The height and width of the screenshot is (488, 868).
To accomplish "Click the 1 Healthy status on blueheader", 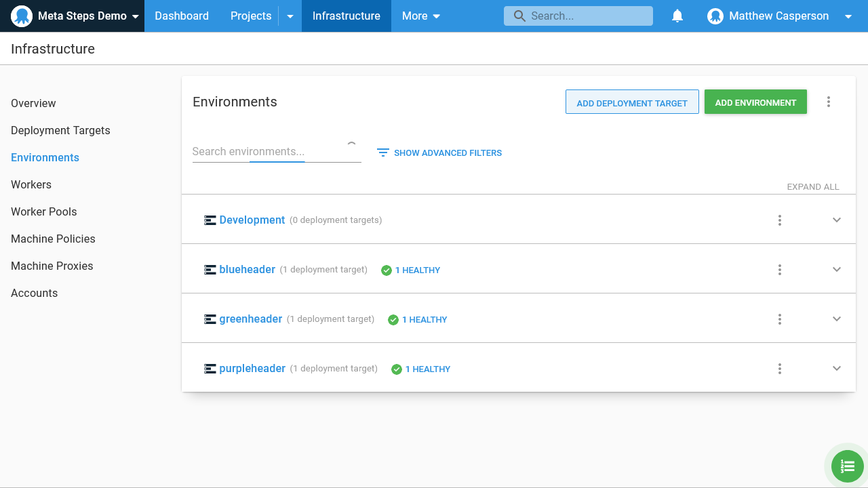I will [411, 270].
